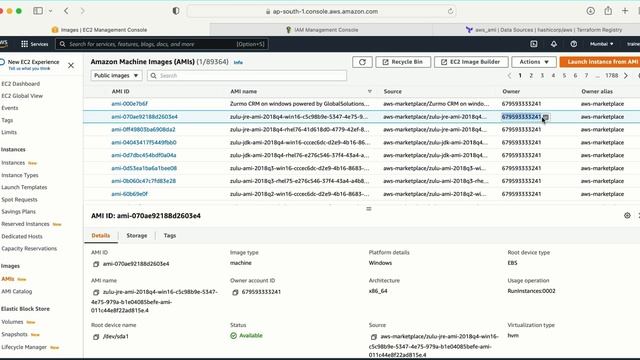This screenshot has height=360, width=640.
Task: Go to the next page arrow
Action: point(626,76)
